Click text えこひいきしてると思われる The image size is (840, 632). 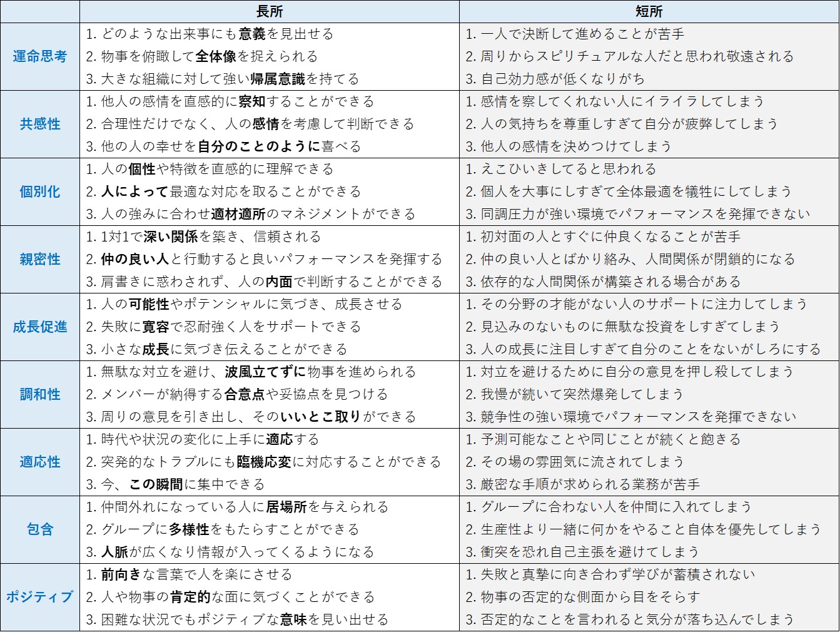pyautogui.click(x=569, y=169)
